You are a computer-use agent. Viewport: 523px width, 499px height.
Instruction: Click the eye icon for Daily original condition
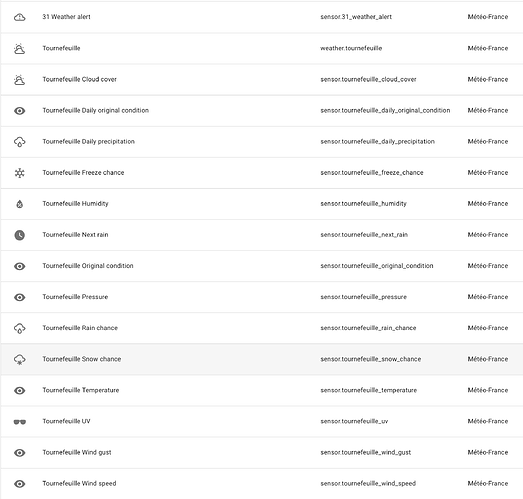tap(20, 111)
